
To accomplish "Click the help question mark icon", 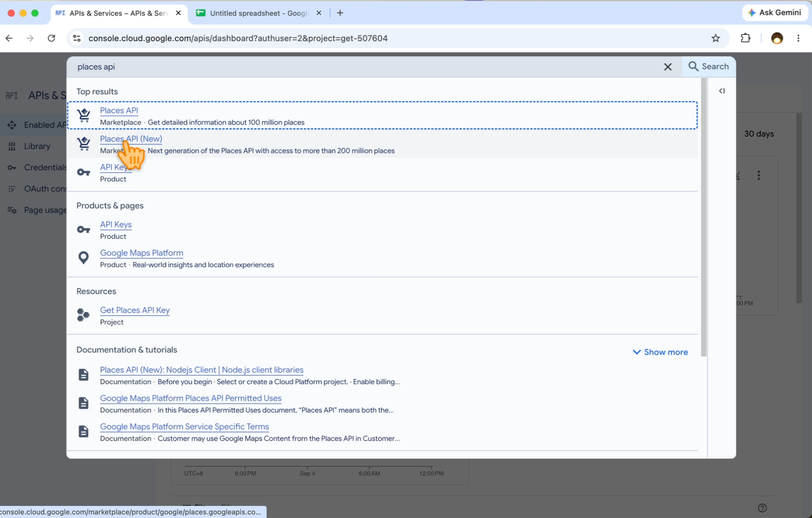I will point(762,508).
